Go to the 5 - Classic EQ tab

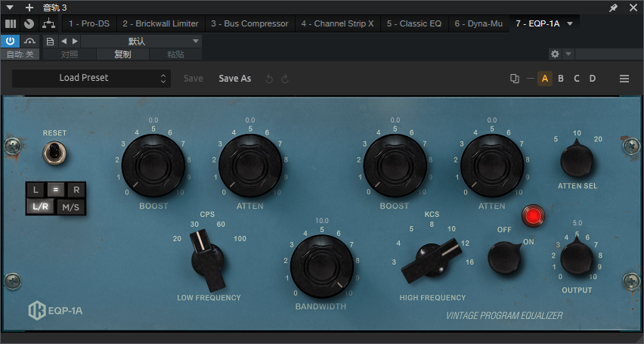click(414, 24)
